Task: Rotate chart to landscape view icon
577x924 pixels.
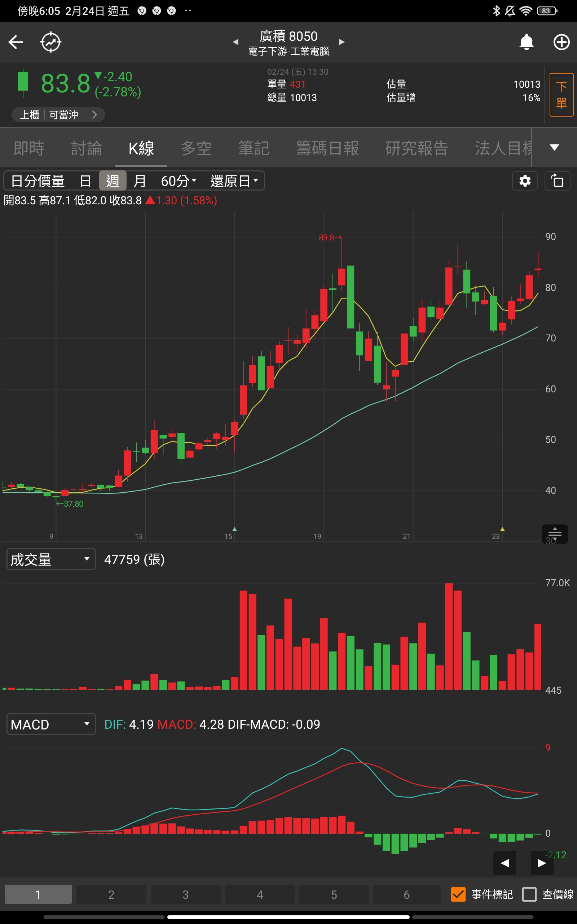Action: click(x=557, y=181)
